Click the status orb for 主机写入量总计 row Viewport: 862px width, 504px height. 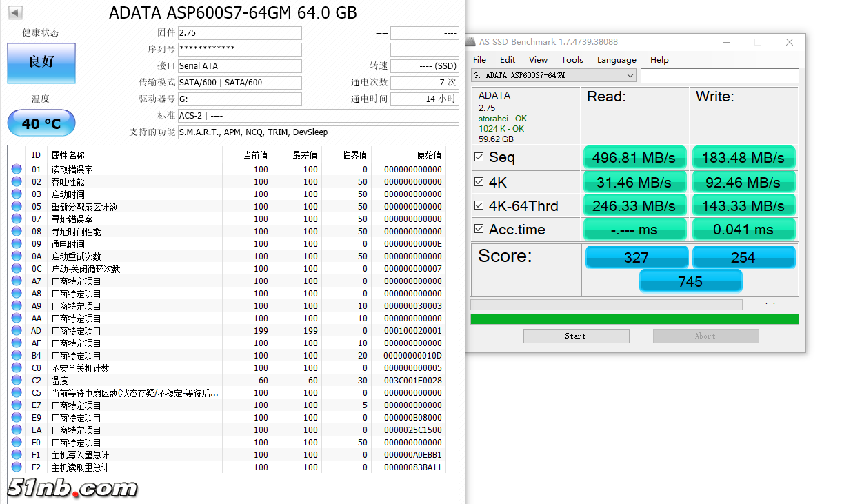point(17,455)
